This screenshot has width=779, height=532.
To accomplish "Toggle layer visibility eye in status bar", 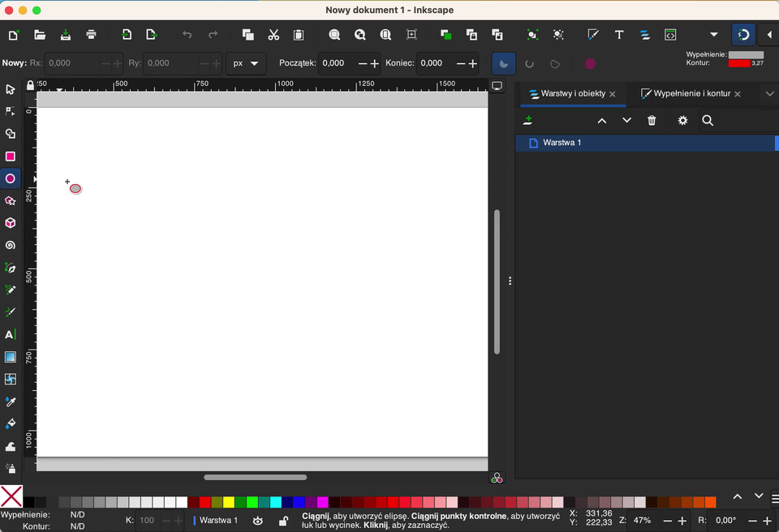I will click(258, 521).
